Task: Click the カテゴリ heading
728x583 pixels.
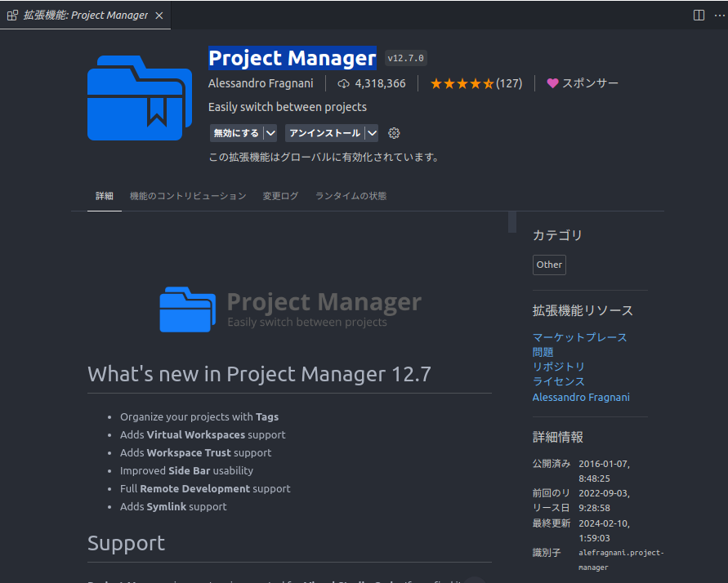Action: coord(557,235)
